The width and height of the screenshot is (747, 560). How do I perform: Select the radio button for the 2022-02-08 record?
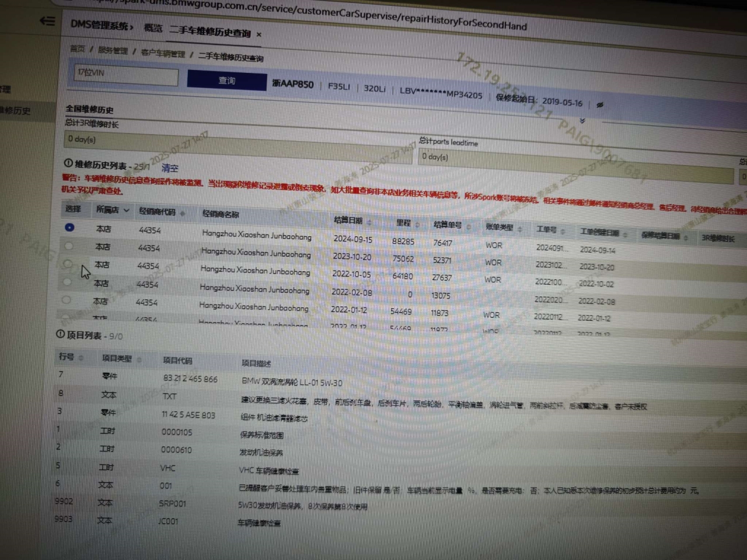click(67, 300)
